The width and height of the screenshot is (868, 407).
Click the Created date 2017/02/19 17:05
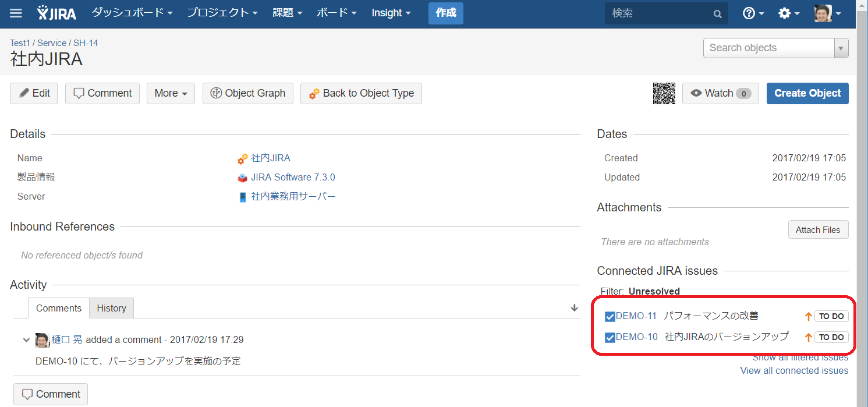809,158
